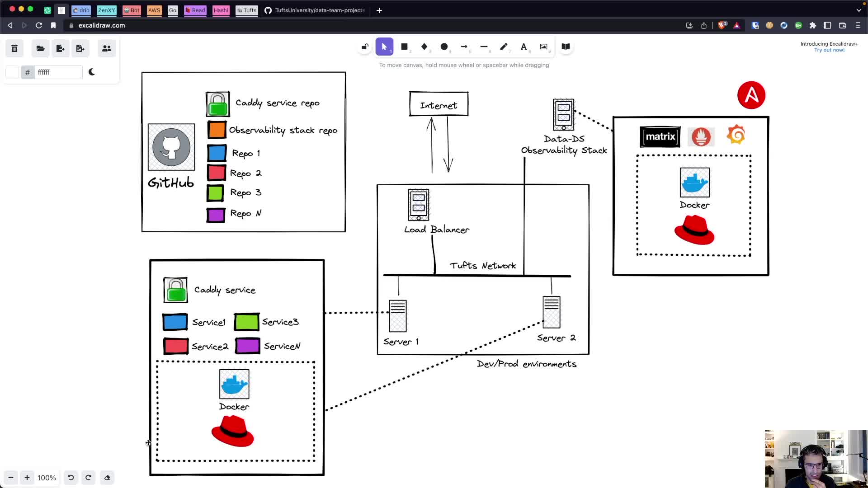Image resolution: width=868 pixels, height=488 pixels.
Task: Click the Try out now! link
Action: point(829,50)
